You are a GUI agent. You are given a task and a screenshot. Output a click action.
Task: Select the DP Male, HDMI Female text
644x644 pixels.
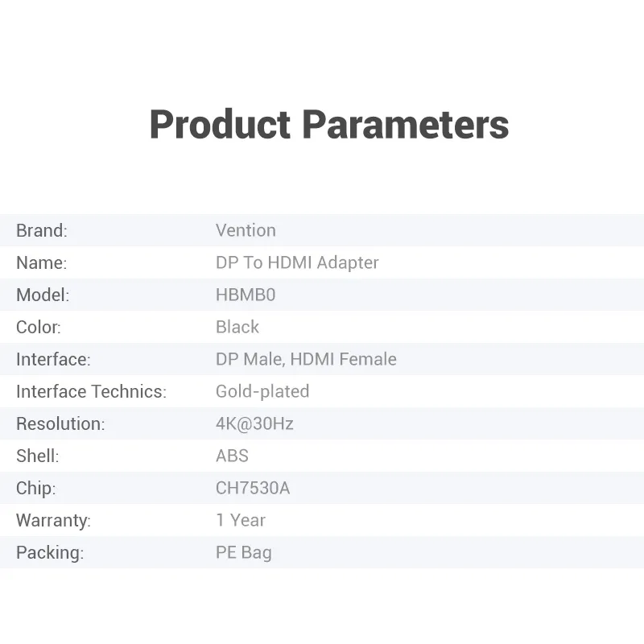[306, 359]
